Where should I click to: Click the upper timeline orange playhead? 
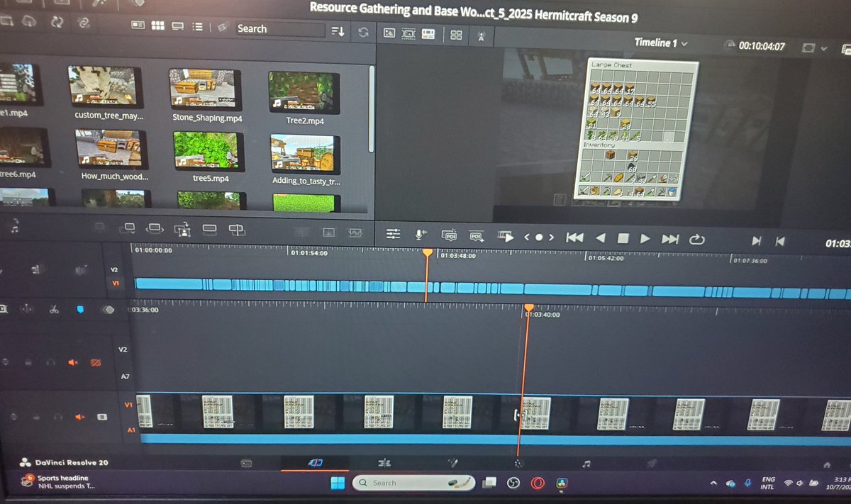[427, 252]
